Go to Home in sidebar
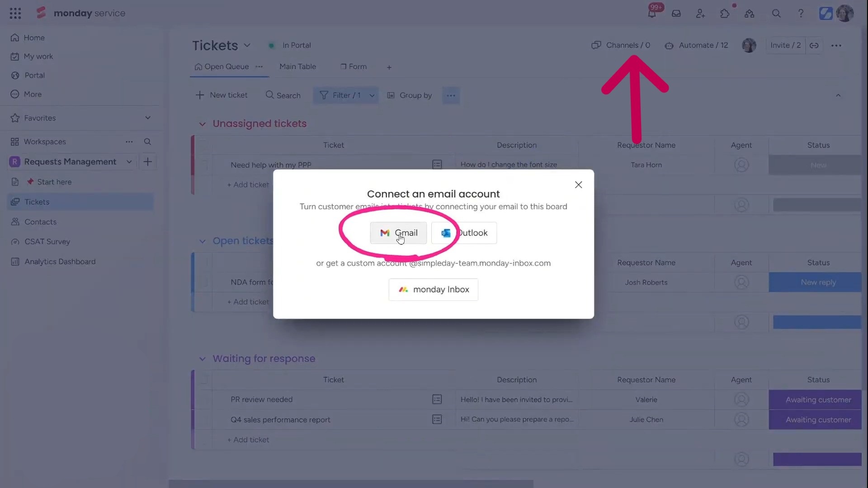Viewport: 868px width, 488px height. [28, 38]
